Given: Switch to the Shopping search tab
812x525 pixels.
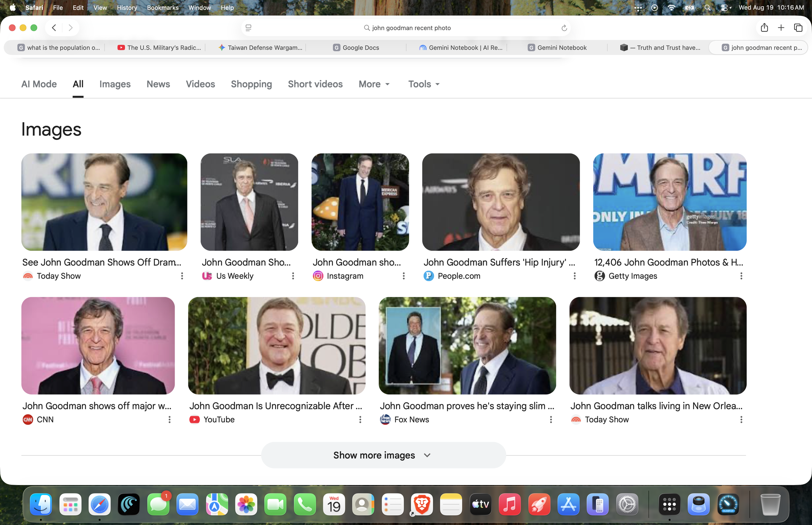Looking at the screenshot, I should (x=251, y=84).
